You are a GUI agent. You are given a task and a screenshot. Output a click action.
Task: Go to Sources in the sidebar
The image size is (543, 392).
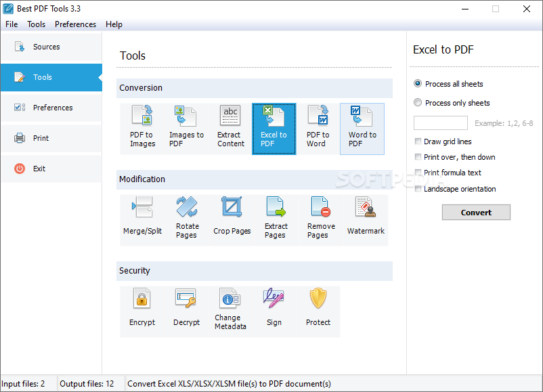point(51,47)
